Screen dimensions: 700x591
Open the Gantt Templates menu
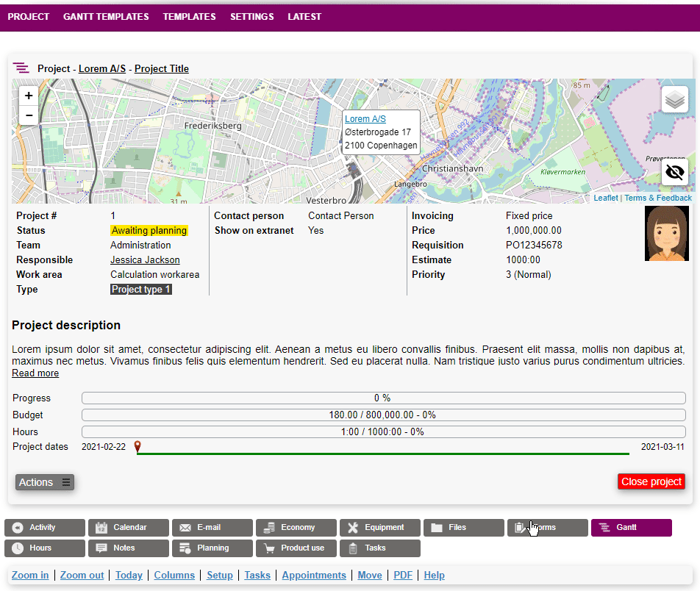point(106,16)
